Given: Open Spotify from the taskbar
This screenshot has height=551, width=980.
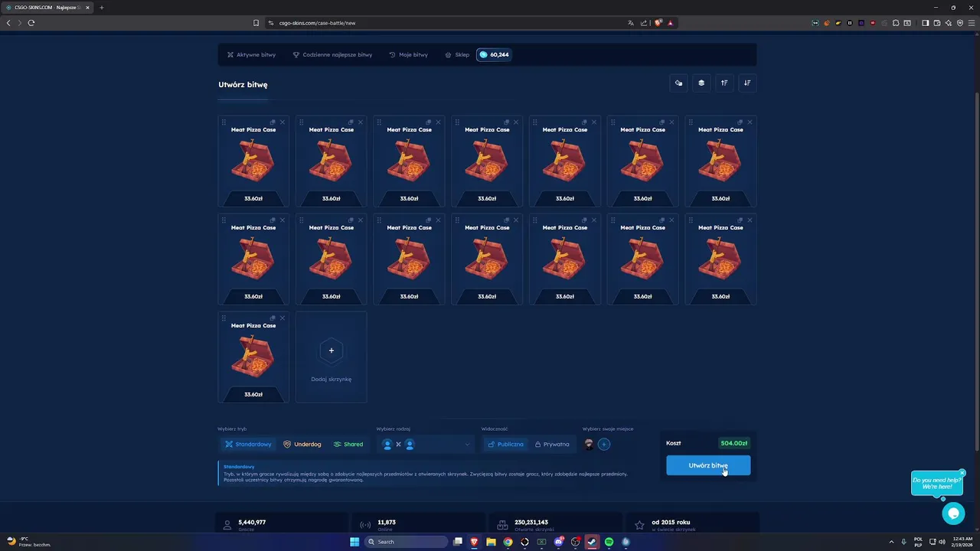Looking at the screenshot, I should tap(609, 542).
